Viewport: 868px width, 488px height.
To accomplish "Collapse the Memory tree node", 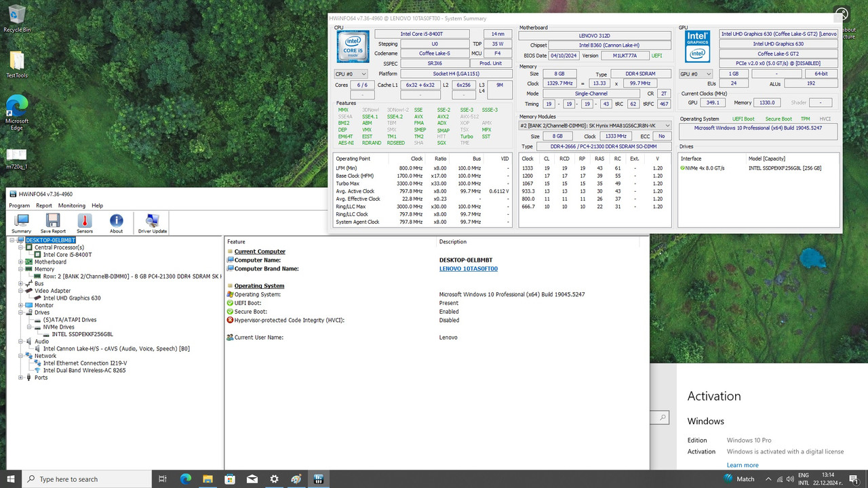I will click(20, 269).
